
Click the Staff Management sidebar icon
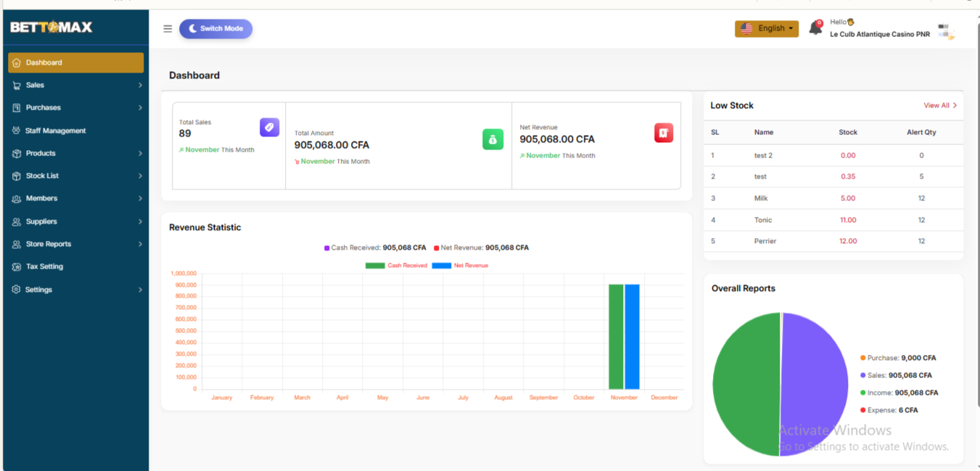point(17,131)
